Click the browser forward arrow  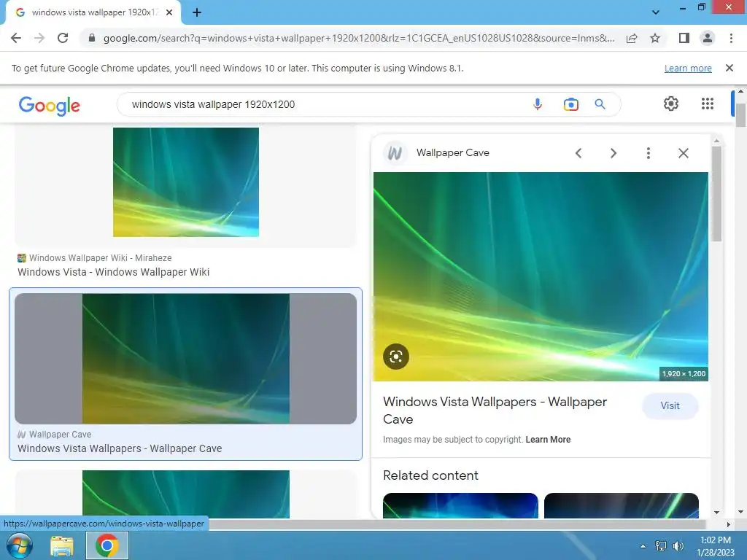point(39,38)
